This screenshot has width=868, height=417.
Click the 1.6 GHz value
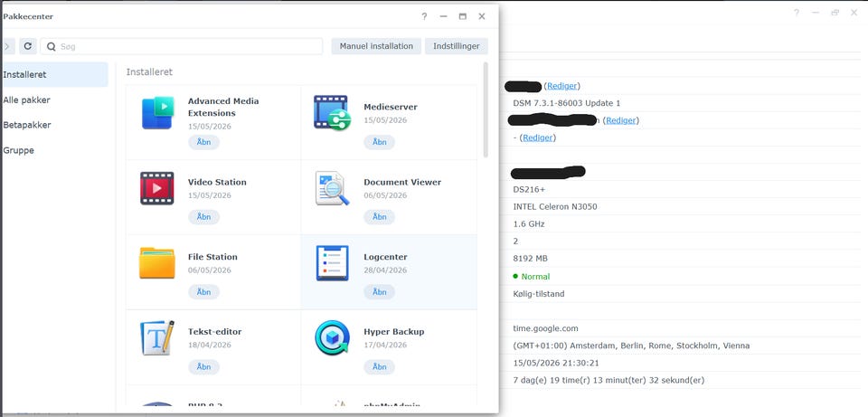click(x=529, y=224)
